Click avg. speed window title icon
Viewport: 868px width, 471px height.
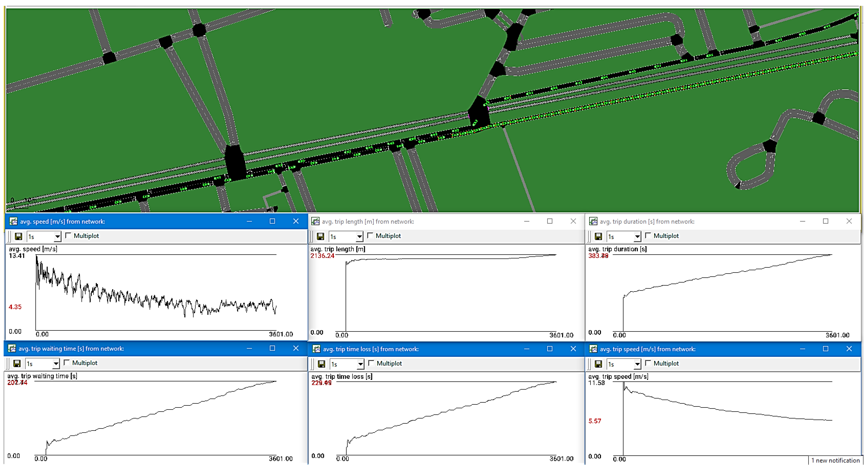pos(13,222)
